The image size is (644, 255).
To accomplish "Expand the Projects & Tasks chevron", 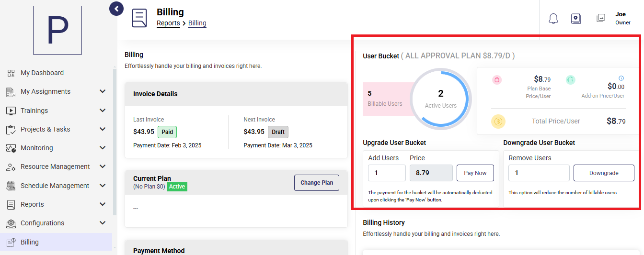I will [x=103, y=129].
